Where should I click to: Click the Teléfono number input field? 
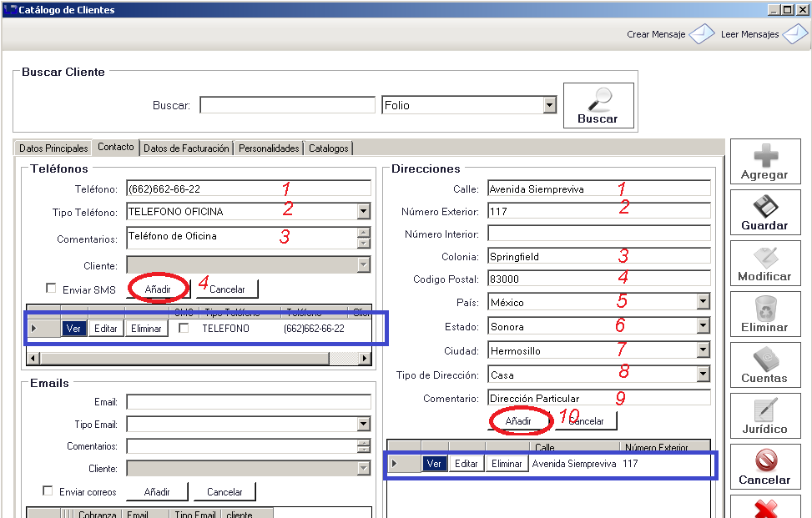pos(249,189)
